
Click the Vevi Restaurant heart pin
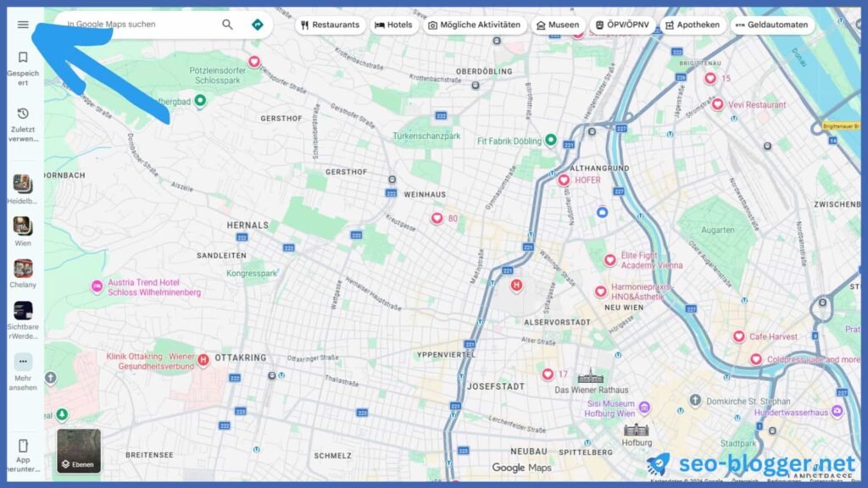(718, 104)
